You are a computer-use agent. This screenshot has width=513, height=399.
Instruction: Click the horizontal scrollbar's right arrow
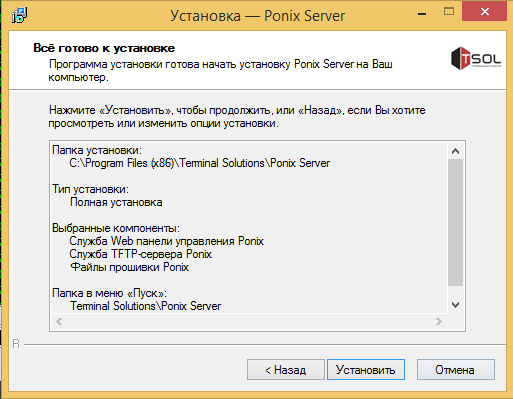pyautogui.click(x=439, y=321)
